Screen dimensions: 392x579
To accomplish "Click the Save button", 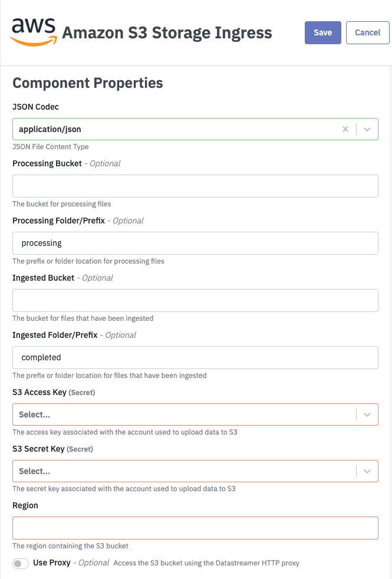I will click(x=322, y=32).
